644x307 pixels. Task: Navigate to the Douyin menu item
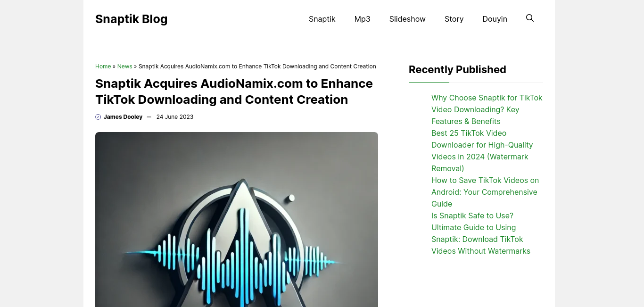coord(495,19)
